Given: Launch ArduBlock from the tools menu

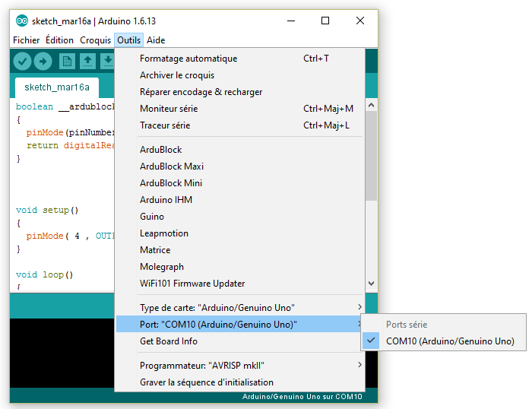Looking at the screenshot, I should (x=240, y=150).
